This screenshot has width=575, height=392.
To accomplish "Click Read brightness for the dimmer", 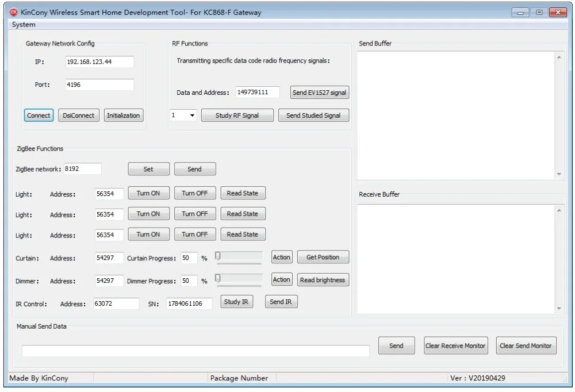I will point(323,280).
